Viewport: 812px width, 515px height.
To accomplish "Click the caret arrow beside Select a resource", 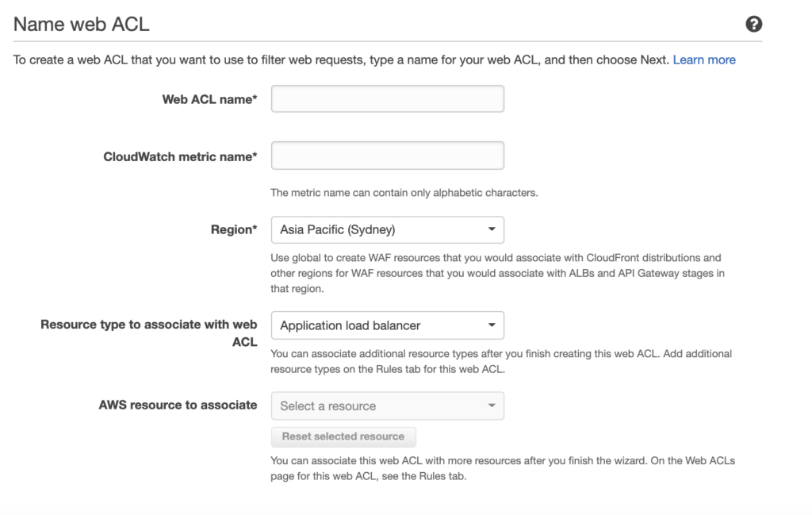I will [x=492, y=406].
